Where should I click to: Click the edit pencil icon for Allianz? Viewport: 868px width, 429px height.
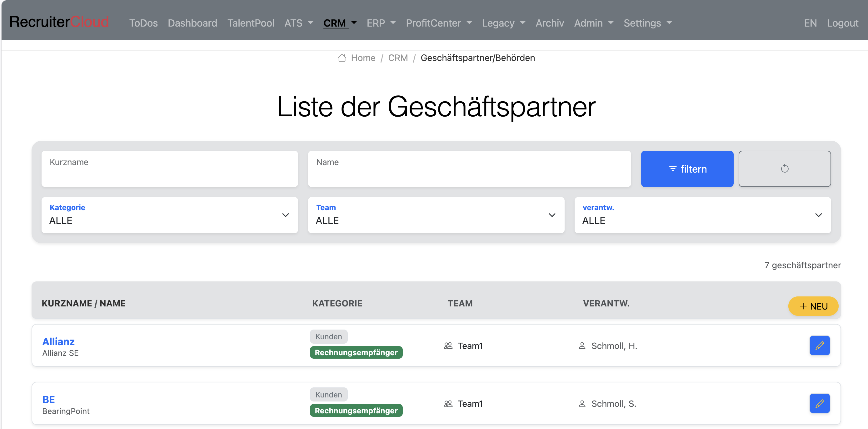point(819,346)
